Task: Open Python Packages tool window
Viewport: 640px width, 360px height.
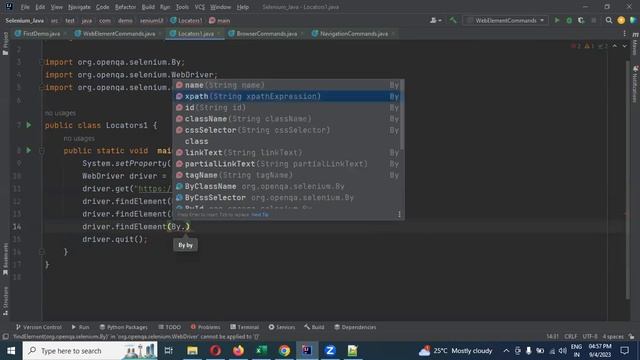Action: [123, 327]
